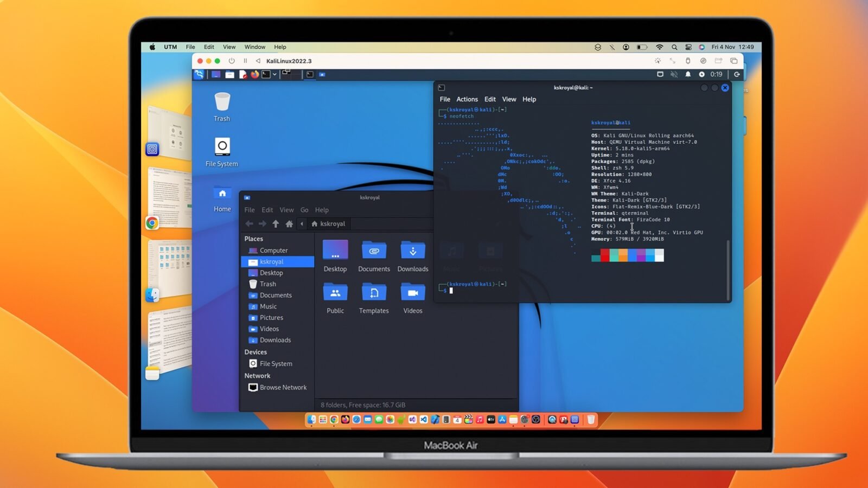Screen dimensions: 868x488
Task: Go forward in the file manager
Action: (263, 223)
